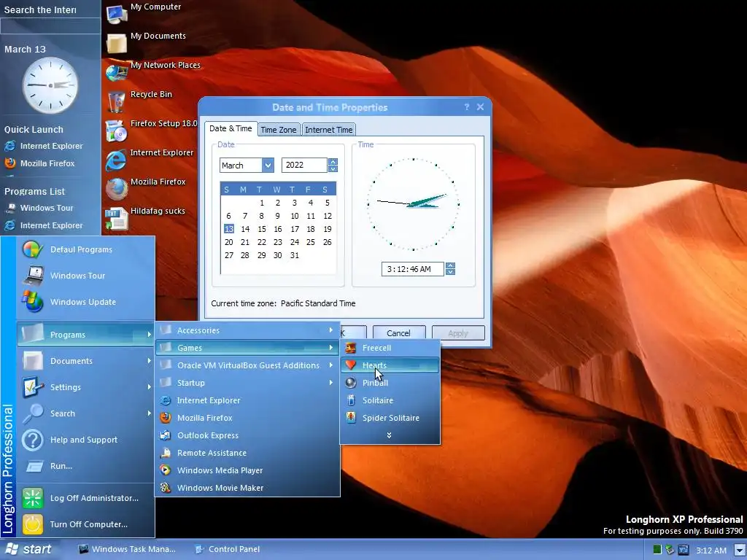Screen dimensions: 747x560
Task: Open Help and Support in Start menu
Action: point(85,440)
